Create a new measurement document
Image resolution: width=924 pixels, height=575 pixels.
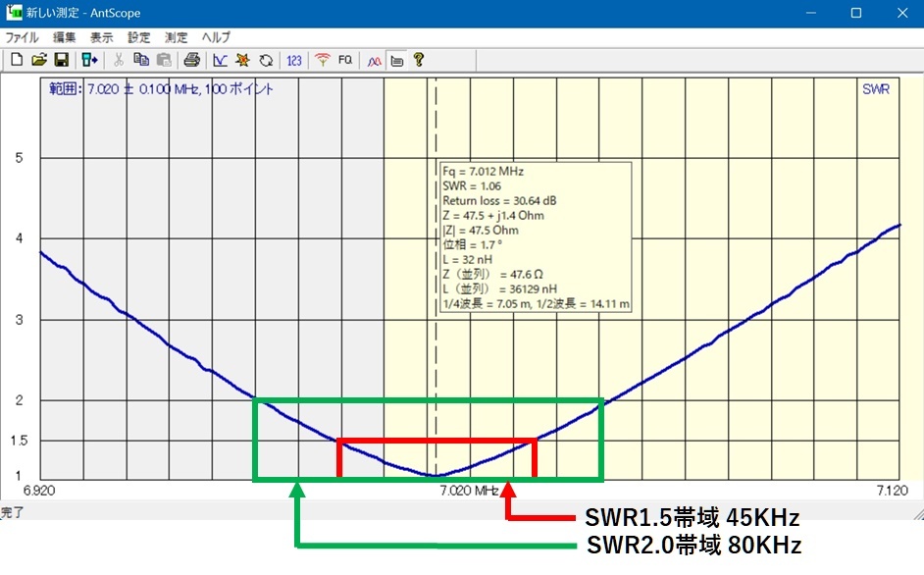tap(17, 60)
